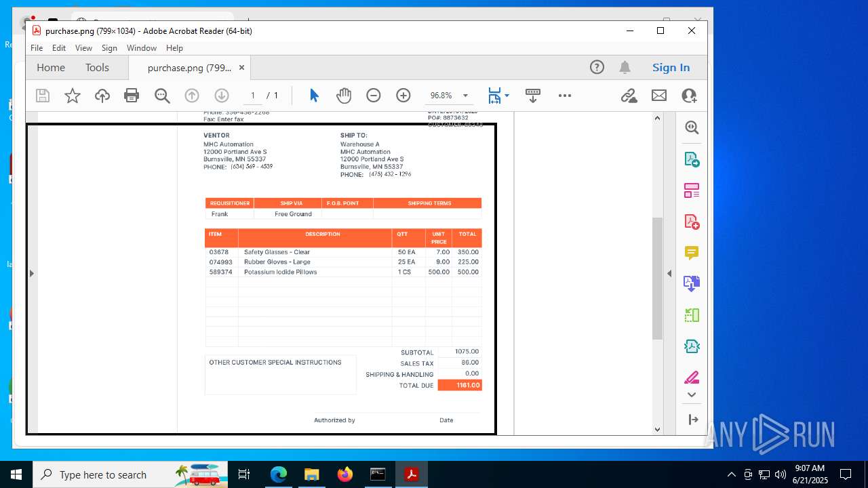
Task: Click the 'Potassium Iodide Pillows' row text
Action: click(281, 272)
